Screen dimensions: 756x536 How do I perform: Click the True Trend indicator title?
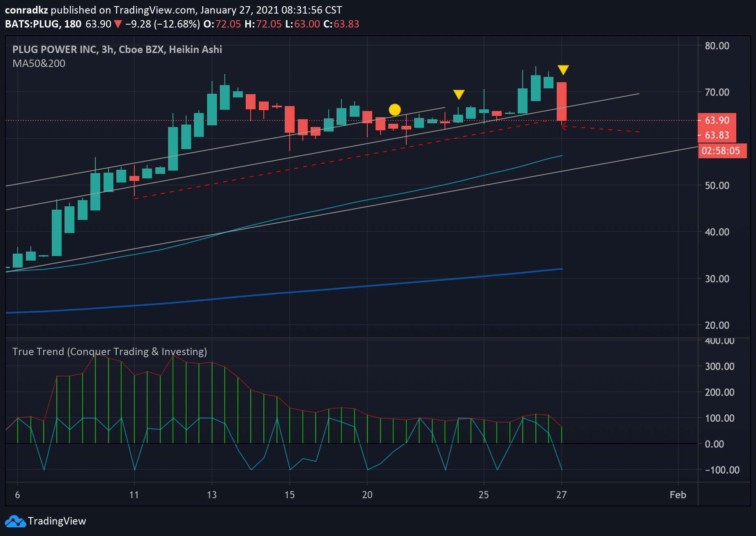[x=110, y=351]
